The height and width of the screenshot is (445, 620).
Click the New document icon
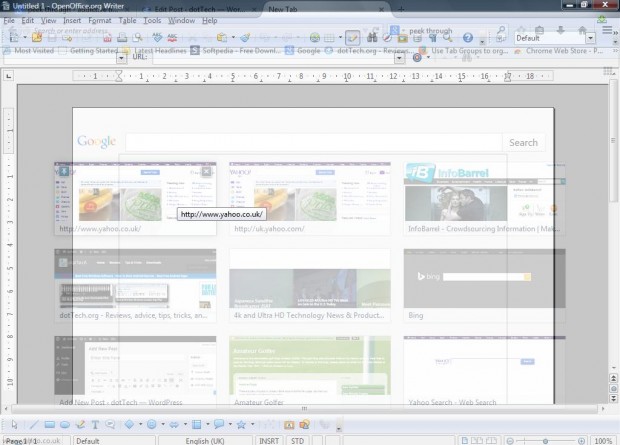(x=14, y=38)
